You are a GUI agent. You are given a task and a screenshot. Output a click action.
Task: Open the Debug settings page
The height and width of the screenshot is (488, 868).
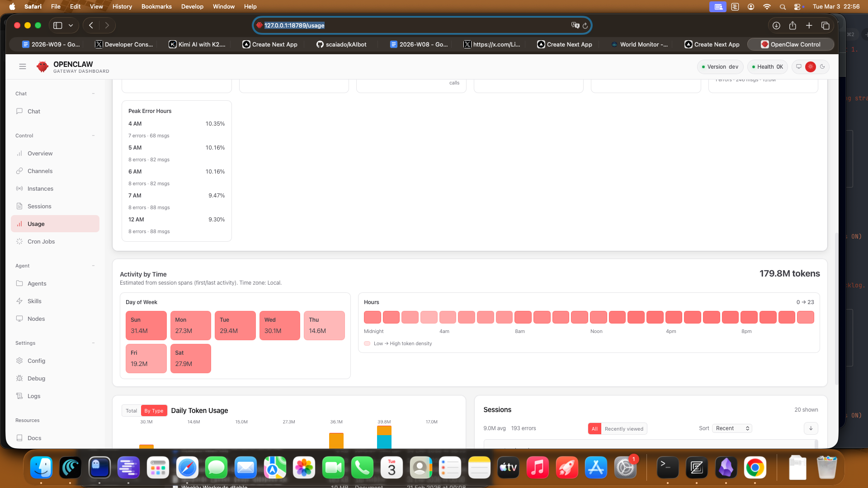click(x=36, y=378)
